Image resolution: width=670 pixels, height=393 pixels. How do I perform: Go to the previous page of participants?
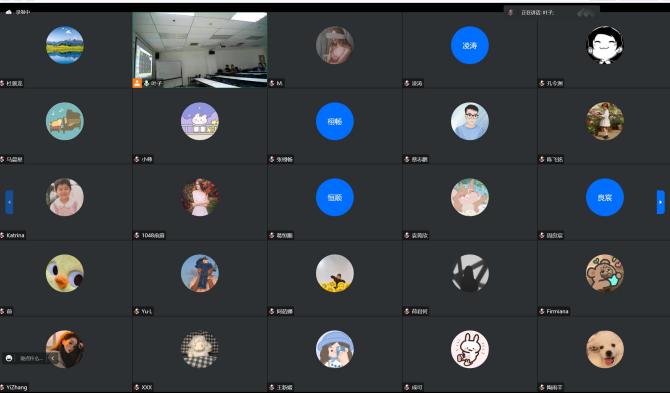[9, 202]
